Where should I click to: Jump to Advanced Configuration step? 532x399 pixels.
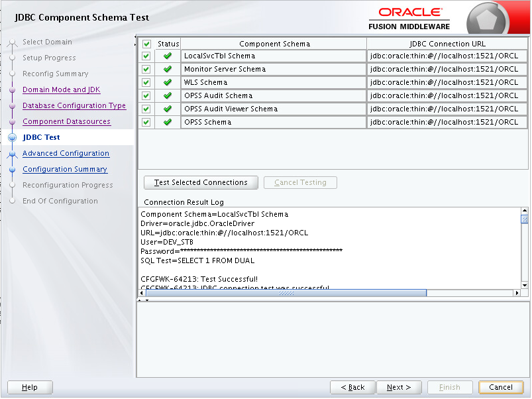click(x=66, y=154)
